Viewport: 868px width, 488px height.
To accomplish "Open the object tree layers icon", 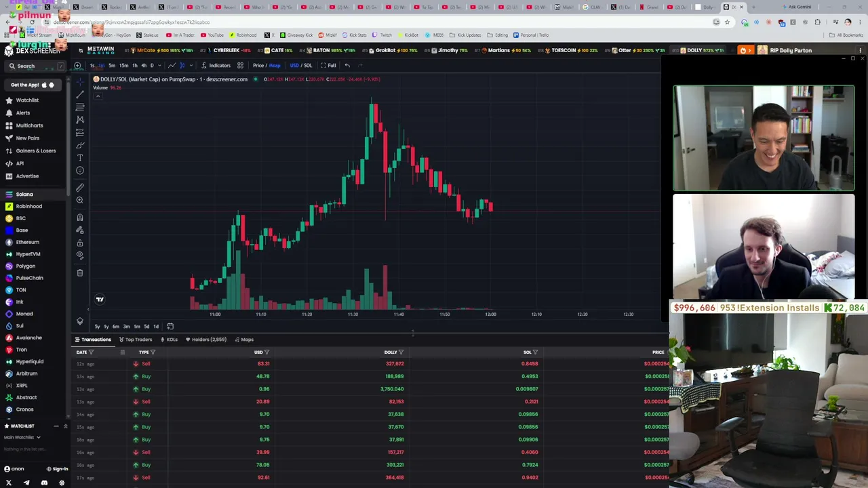I will 80,321.
